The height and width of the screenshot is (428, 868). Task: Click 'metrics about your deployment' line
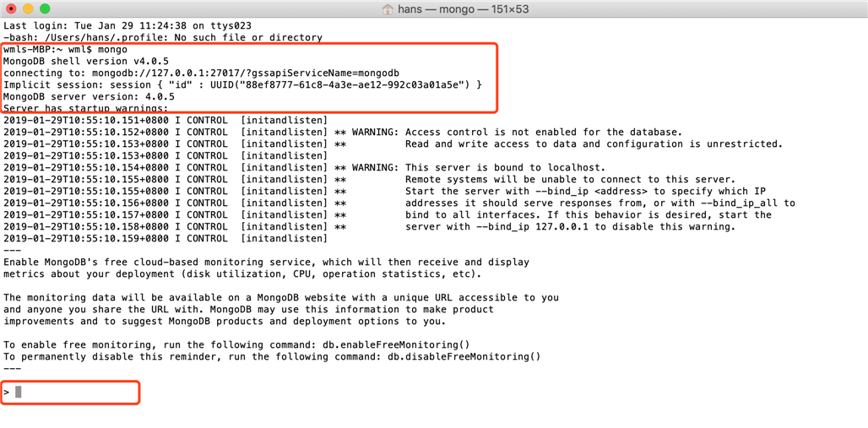pos(242,274)
